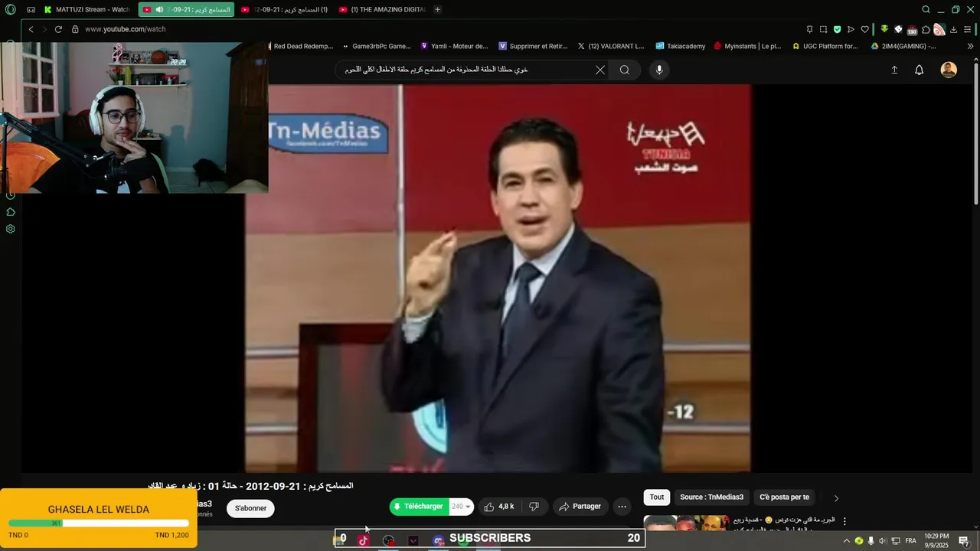Open the UGC Platform bookmark folder
Viewport: 980px width, 551px height.
coord(825,46)
